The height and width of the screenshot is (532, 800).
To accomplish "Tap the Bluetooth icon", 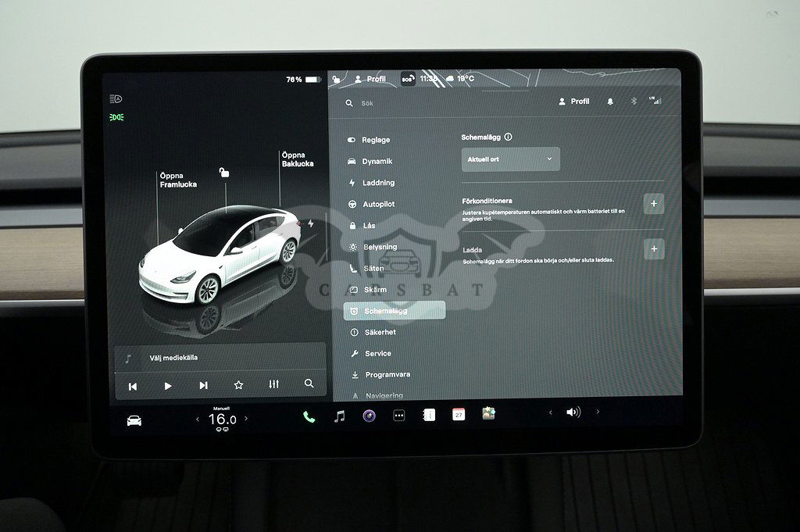I will pyautogui.click(x=634, y=102).
